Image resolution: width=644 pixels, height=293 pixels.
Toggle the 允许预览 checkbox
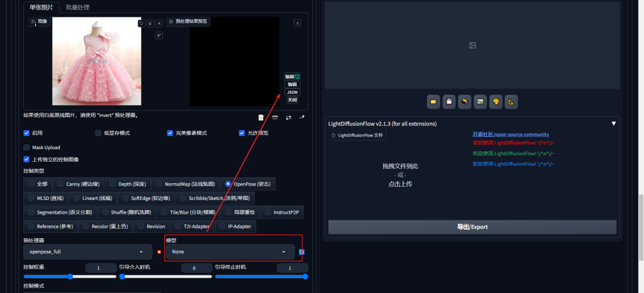tap(242, 133)
